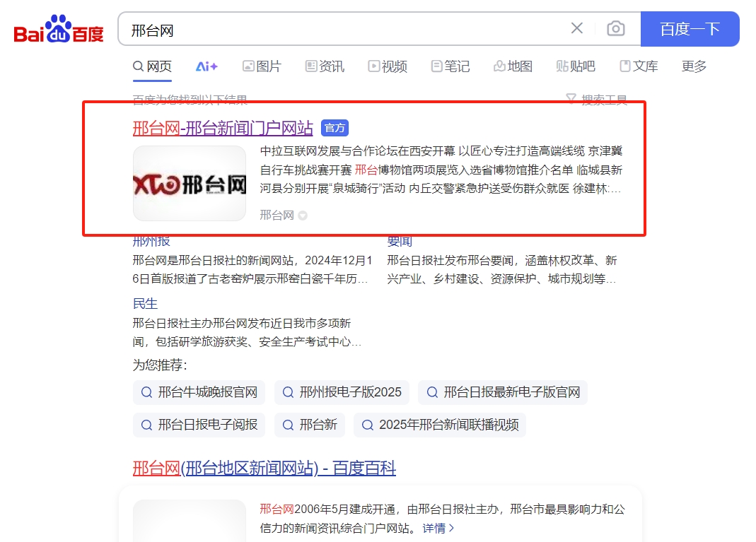The image size is (756, 542).
Task: Select suggestion 邢州报电子版2025
Action: click(x=342, y=392)
